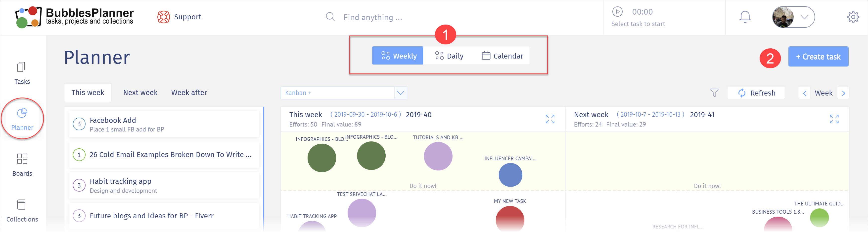
Task: Go to next week with right chevron
Action: tap(843, 93)
